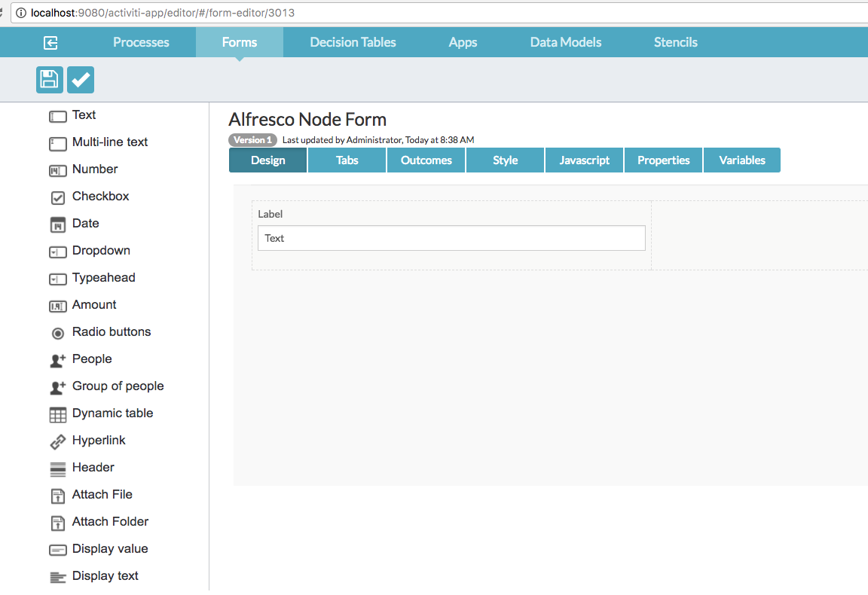Go to Decision Tables
The image size is (868, 595).
point(353,42)
